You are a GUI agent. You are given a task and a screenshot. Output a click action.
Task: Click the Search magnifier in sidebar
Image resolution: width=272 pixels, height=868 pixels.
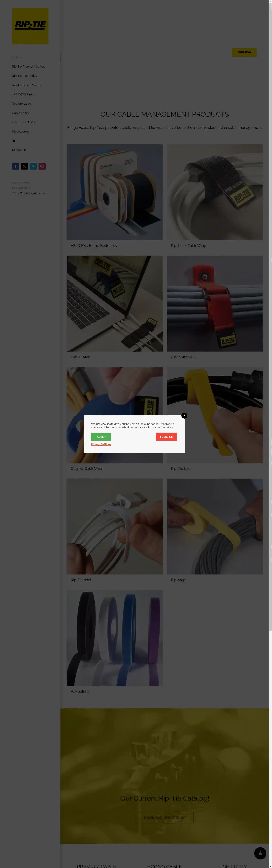click(x=13, y=150)
